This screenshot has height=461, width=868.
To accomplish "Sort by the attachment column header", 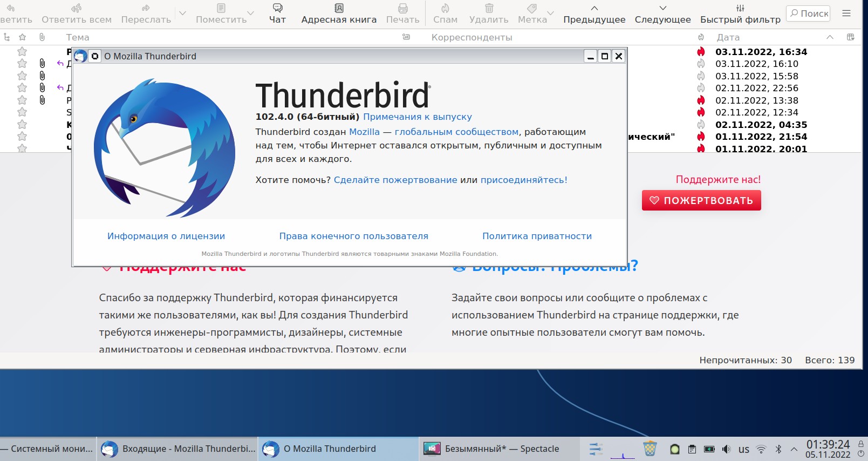I will pos(42,37).
